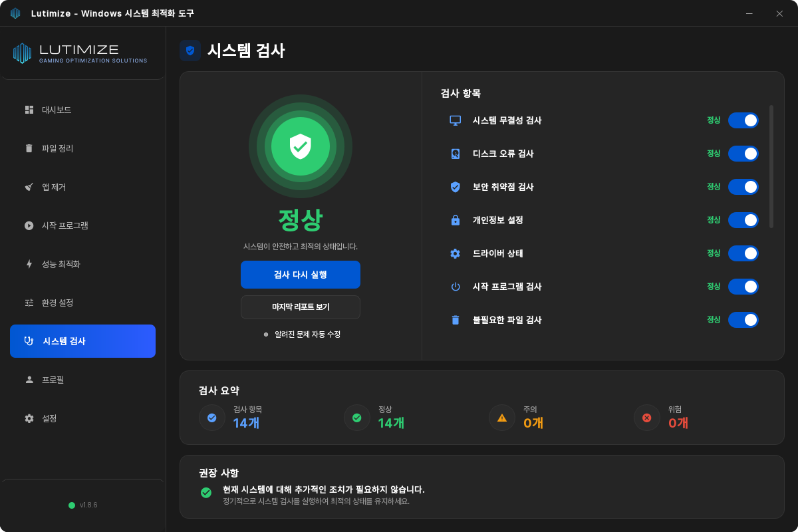Open the 파일 정리 menu item
This screenshot has height=532, width=798.
[82, 148]
